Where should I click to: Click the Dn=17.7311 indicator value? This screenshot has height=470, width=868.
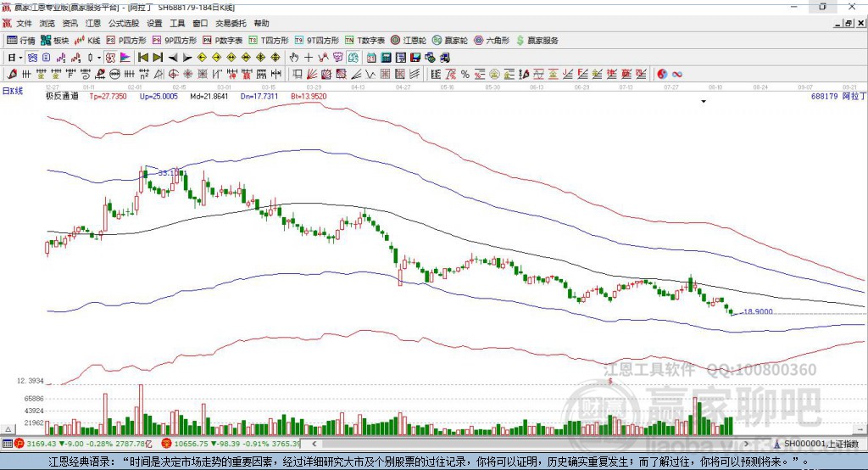pyautogui.click(x=259, y=96)
